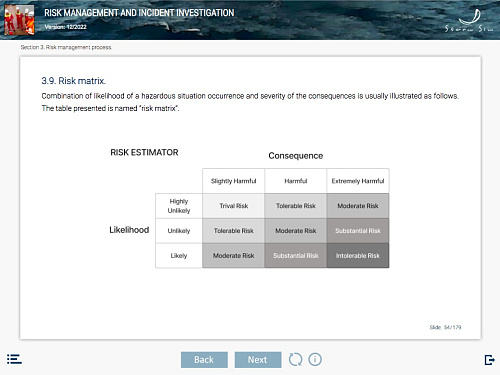Click the 'Consequence' label
The width and height of the screenshot is (500, 375).
[296, 156]
